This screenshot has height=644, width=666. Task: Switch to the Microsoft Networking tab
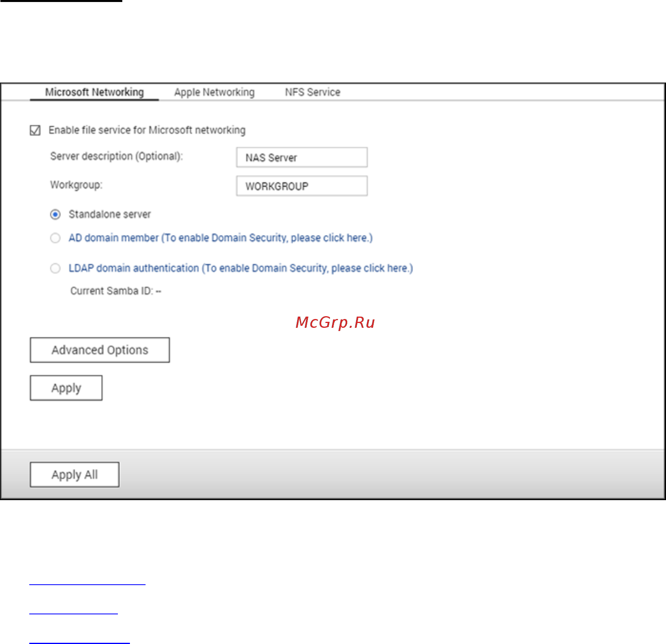pos(94,92)
